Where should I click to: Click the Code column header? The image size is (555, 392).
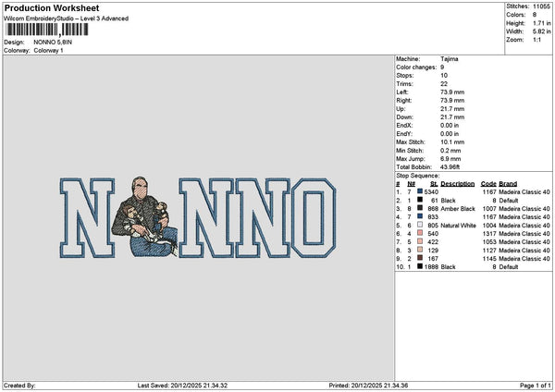click(x=488, y=184)
